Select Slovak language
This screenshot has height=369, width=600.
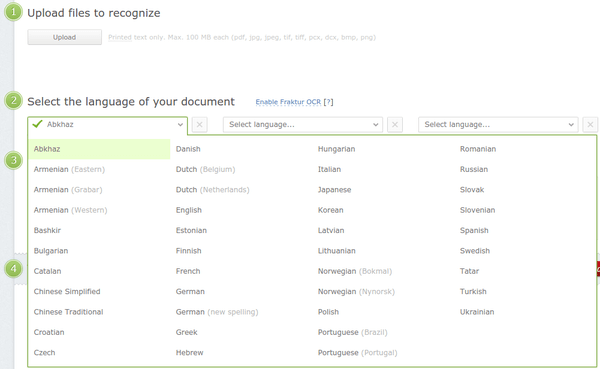(472, 189)
